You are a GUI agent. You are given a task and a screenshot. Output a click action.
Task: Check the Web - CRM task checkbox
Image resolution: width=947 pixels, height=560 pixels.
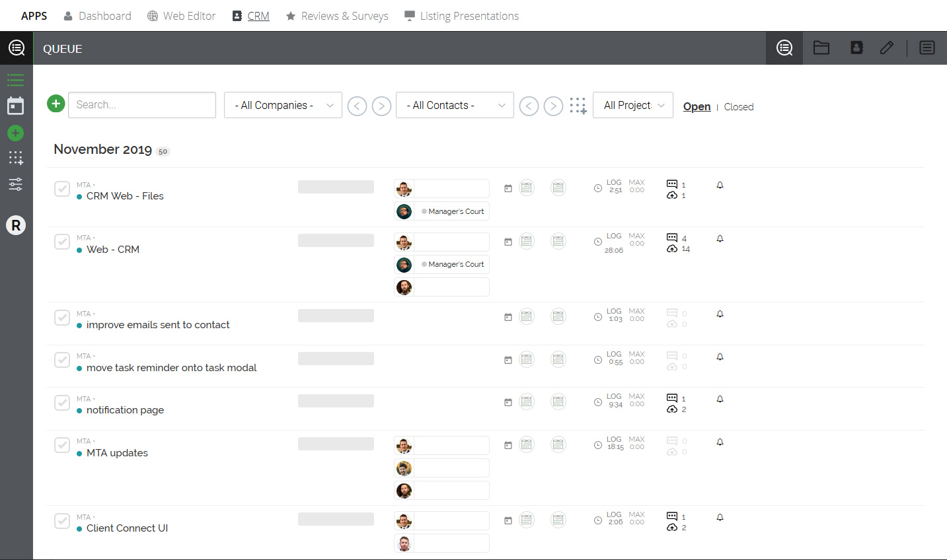(x=62, y=242)
